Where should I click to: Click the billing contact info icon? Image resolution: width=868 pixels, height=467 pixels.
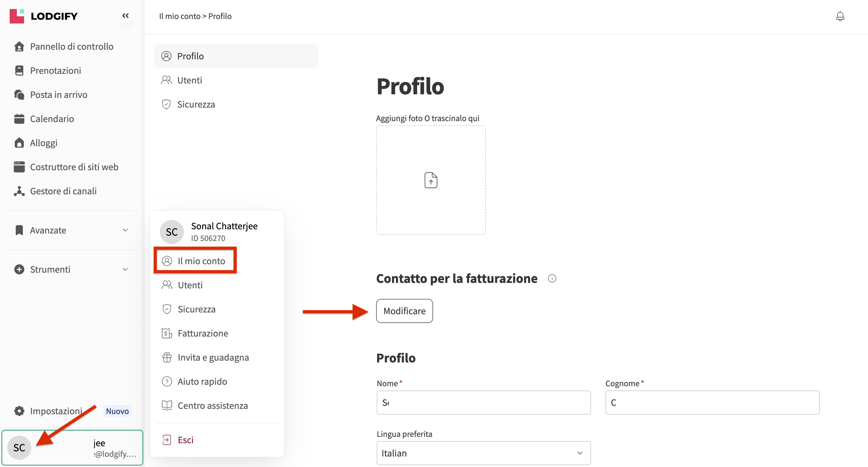point(552,278)
